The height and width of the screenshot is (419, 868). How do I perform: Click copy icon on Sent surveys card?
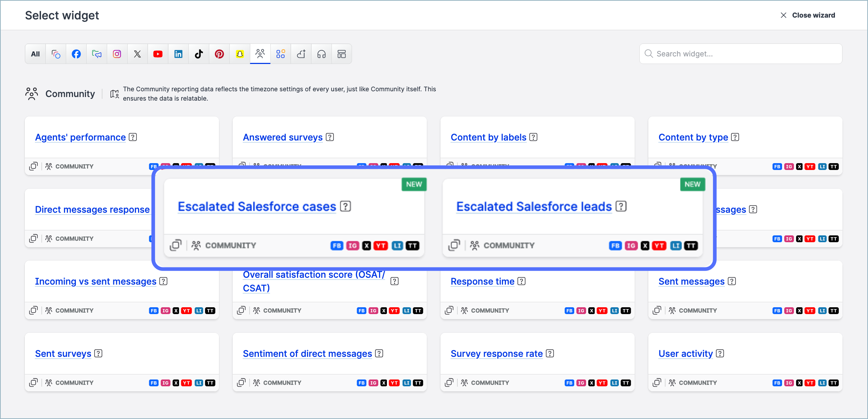[33, 382]
